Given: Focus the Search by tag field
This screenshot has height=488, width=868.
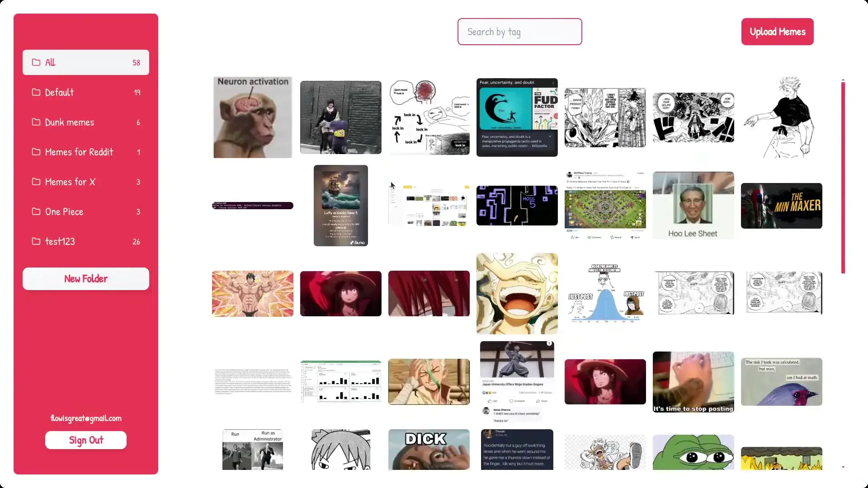Looking at the screenshot, I should pyautogui.click(x=519, y=32).
